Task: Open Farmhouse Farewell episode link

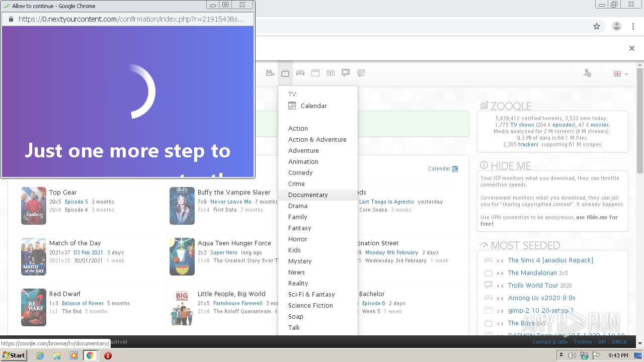Action: (238, 304)
